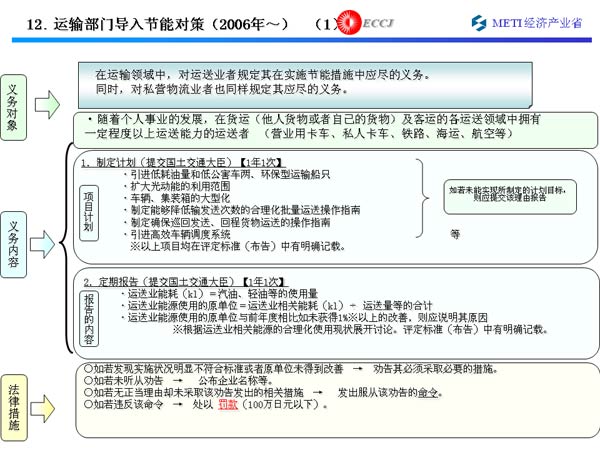Image resolution: width=600 pixels, height=450 pixels.
Task: Click bullet 制定能够降低输发送次数的合理化批量运送操作指南
Action: coord(242,210)
